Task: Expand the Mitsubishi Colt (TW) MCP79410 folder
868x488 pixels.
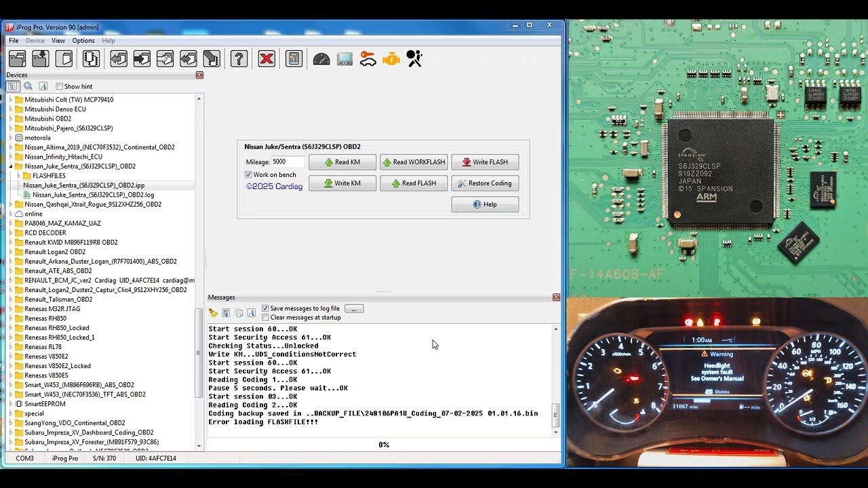Action: 11,100
